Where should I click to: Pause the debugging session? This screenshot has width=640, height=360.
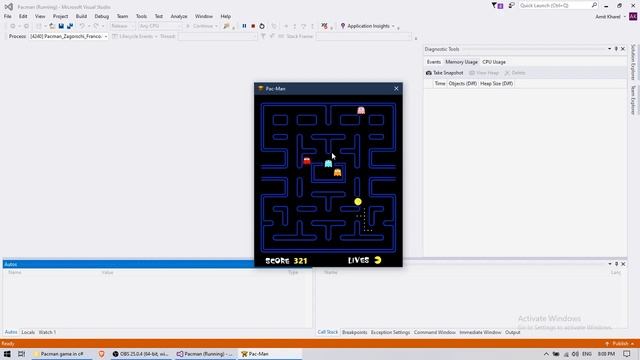pos(244,26)
